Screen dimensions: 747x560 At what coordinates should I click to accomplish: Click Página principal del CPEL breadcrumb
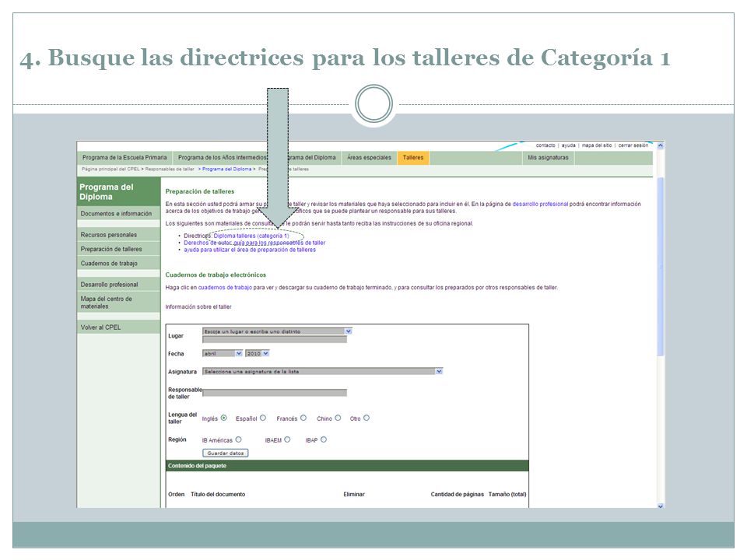[110, 169]
